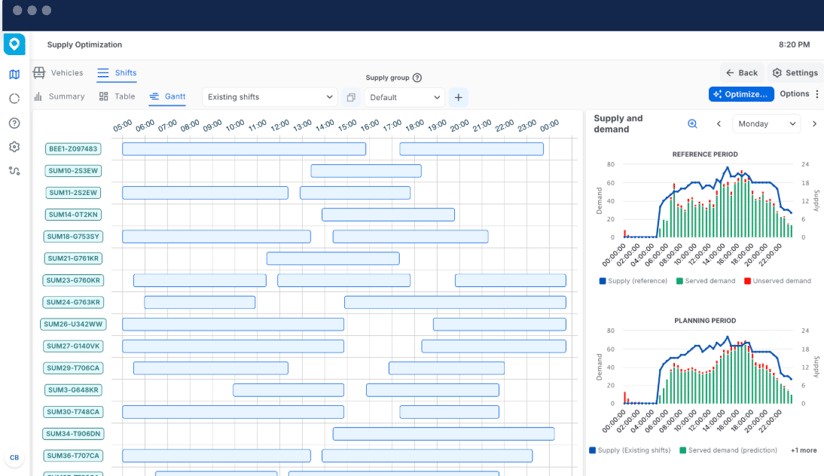This screenshot has width=824, height=476.
Task: Open the Monday day dropdown
Action: click(766, 124)
